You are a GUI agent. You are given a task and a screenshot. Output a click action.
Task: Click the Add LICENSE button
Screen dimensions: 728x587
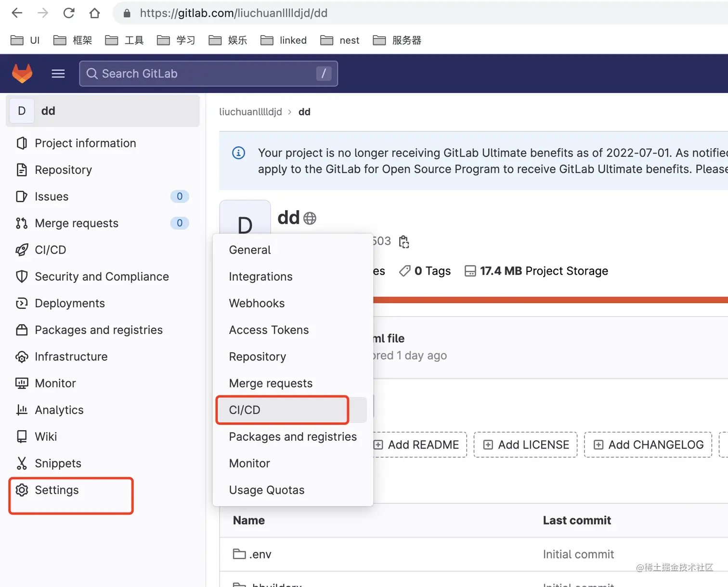(x=526, y=445)
